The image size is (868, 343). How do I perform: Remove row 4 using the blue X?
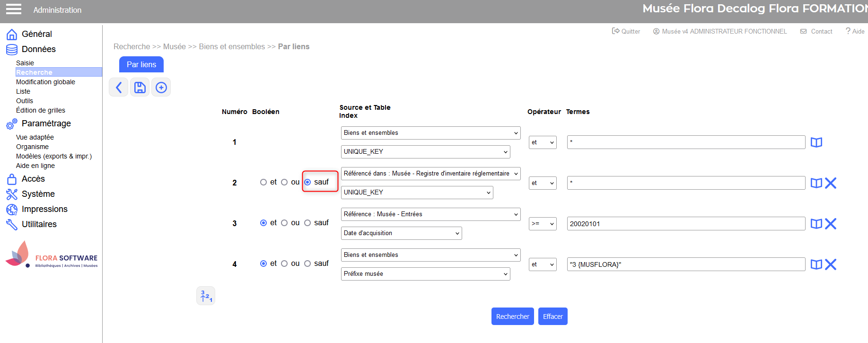pyautogui.click(x=831, y=264)
